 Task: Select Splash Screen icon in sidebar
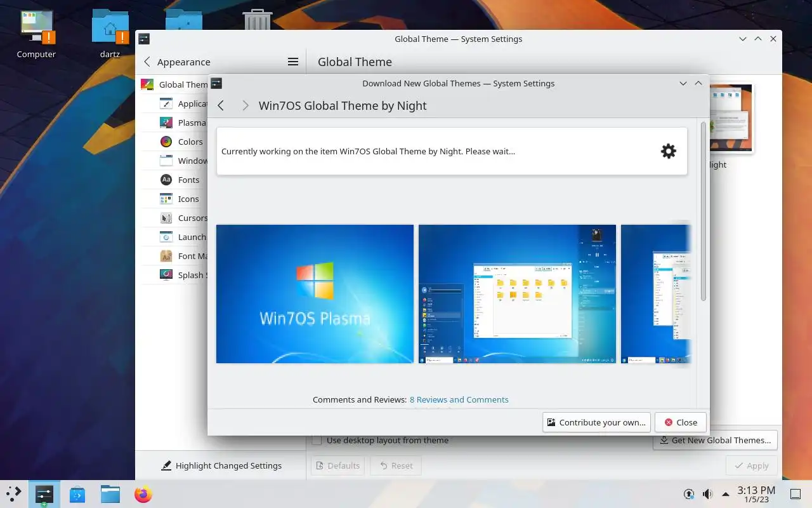click(166, 275)
